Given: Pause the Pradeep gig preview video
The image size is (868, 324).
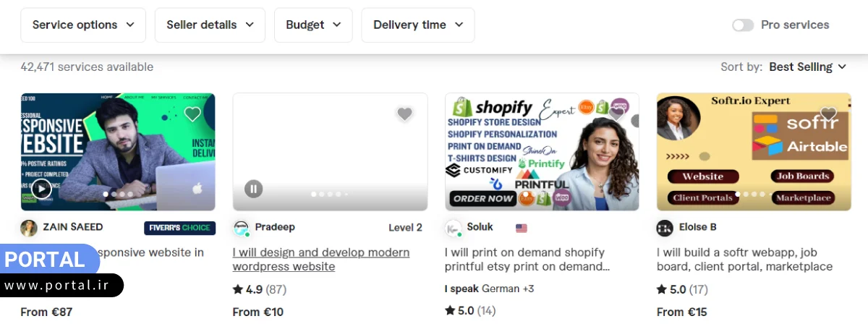Looking at the screenshot, I should pos(253,189).
